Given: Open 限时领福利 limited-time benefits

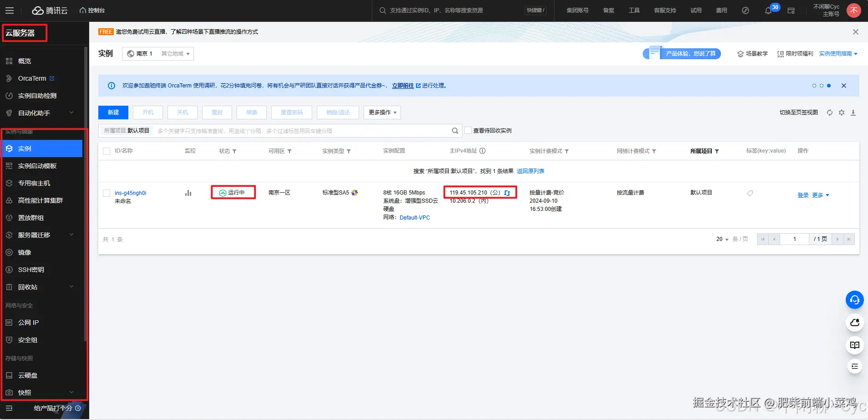Looking at the screenshot, I should click(795, 54).
